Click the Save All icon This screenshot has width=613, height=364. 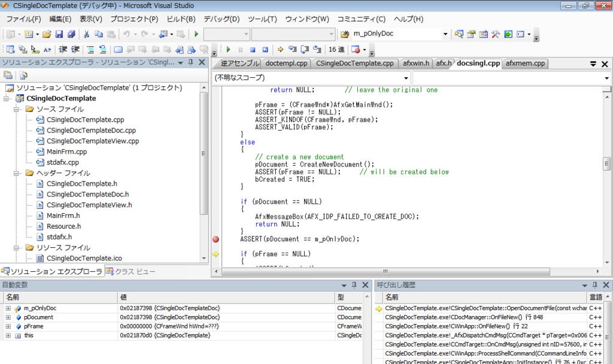[71, 34]
